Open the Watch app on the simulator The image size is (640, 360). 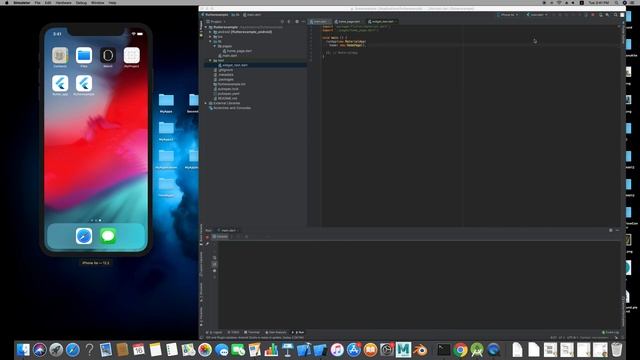[108, 56]
